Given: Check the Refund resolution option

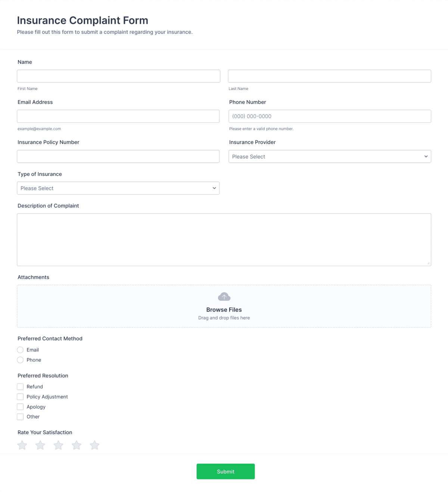Looking at the screenshot, I should pos(20,386).
